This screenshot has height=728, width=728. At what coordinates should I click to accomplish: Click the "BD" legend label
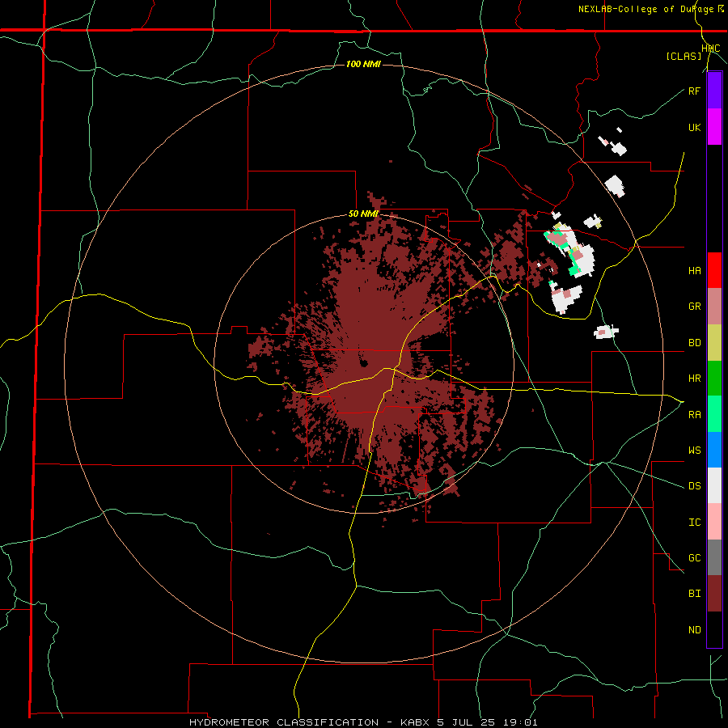coord(694,343)
